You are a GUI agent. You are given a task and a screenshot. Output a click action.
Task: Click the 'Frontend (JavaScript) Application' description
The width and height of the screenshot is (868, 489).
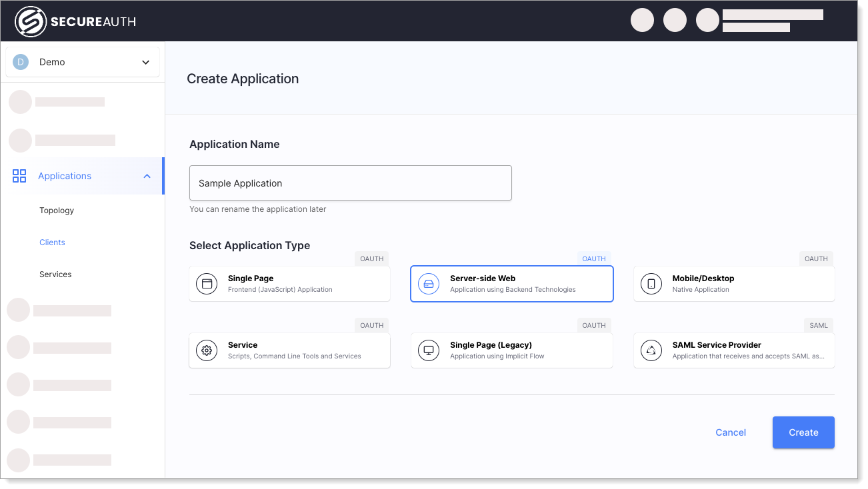pos(280,290)
